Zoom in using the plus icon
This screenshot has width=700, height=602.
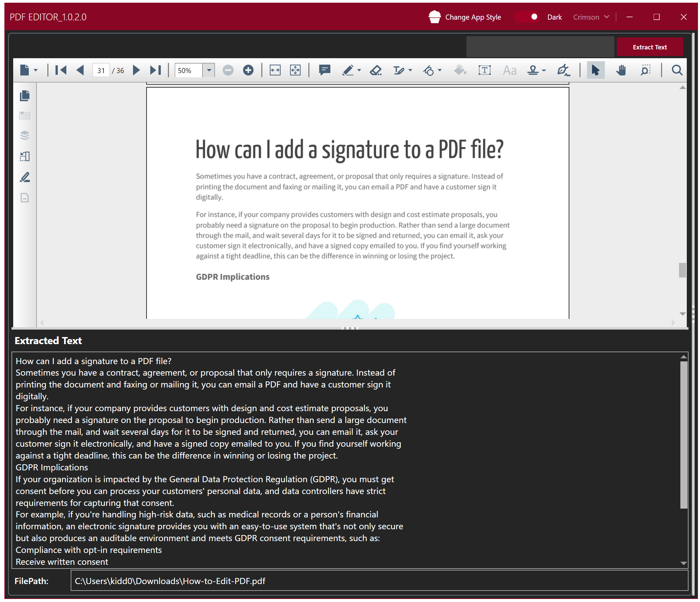[x=248, y=70]
